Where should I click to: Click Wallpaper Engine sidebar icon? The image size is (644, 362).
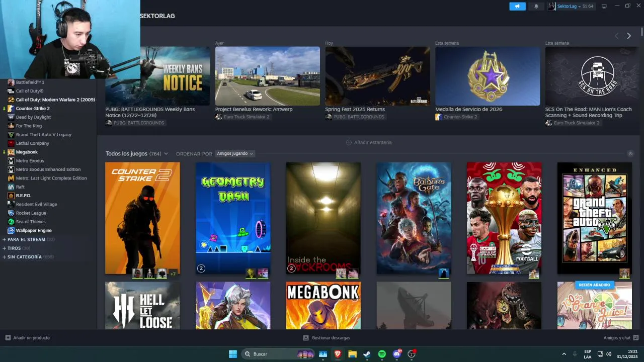[x=11, y=230]
